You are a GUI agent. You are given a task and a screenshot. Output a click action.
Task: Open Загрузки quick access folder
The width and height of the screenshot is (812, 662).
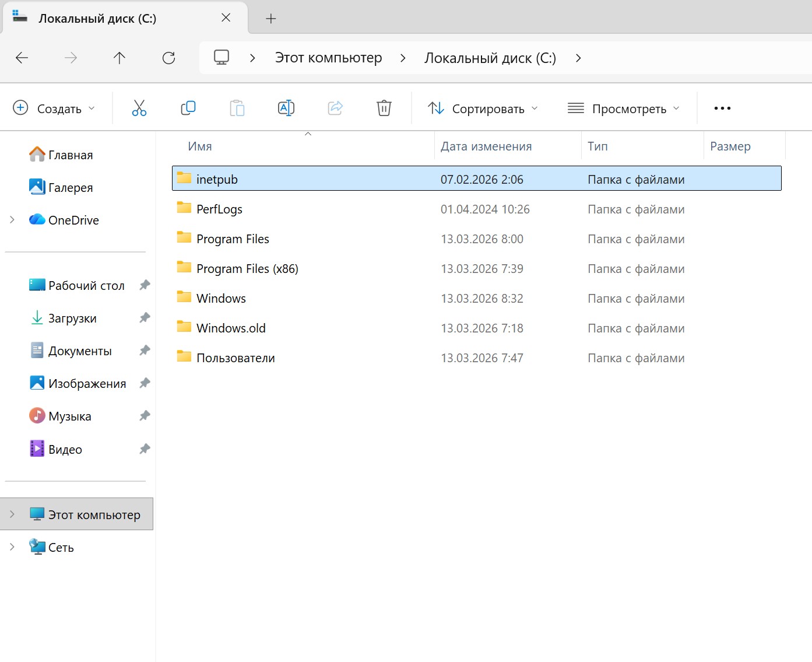tap(63, 318)
